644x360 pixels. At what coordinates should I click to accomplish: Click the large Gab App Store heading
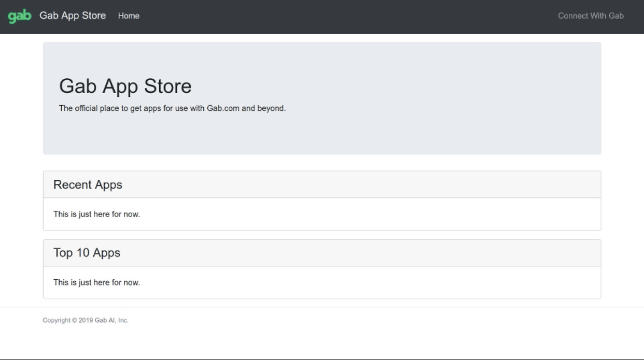coord(125,86)
